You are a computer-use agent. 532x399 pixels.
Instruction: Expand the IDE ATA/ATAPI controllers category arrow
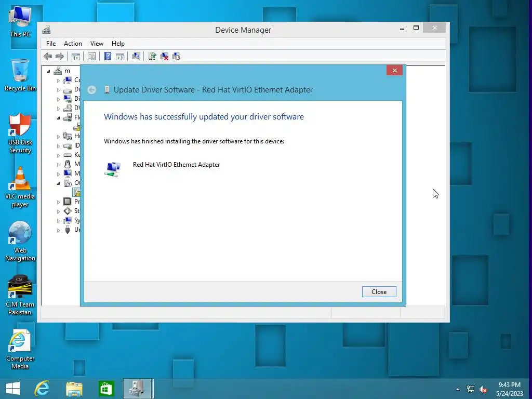pos(58,146)
